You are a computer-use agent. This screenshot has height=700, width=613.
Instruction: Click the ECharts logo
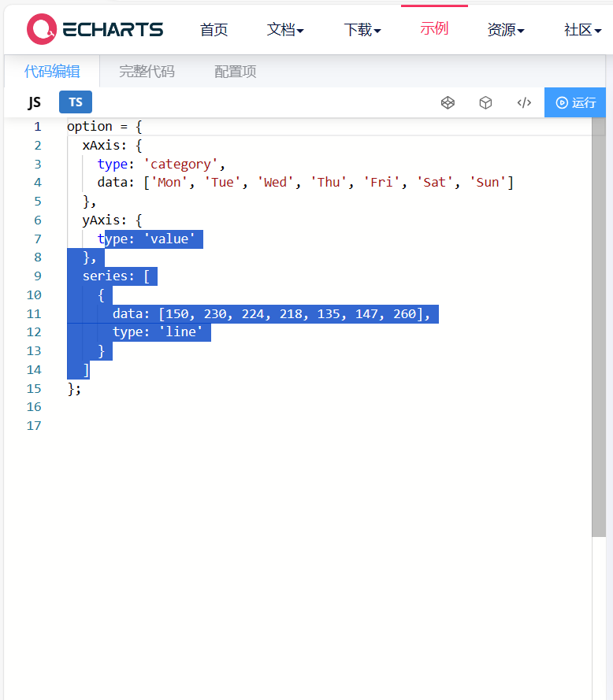click(x=95, y=29)
